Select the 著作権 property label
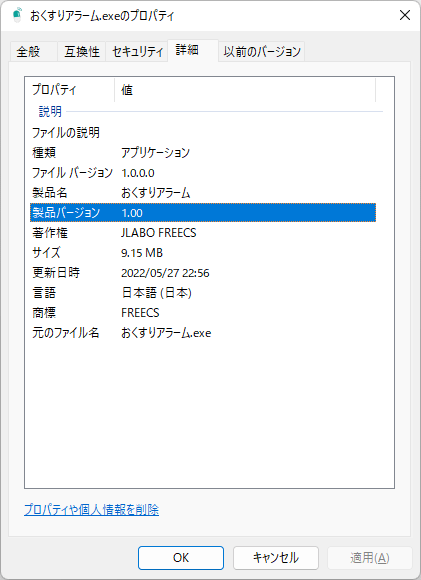This screenshot has height=580, width=421. tap(50, 233)
